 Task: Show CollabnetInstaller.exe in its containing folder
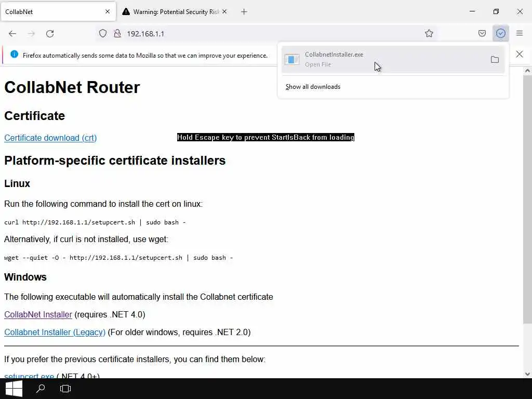pyautogui.click(x=495, y=60)
